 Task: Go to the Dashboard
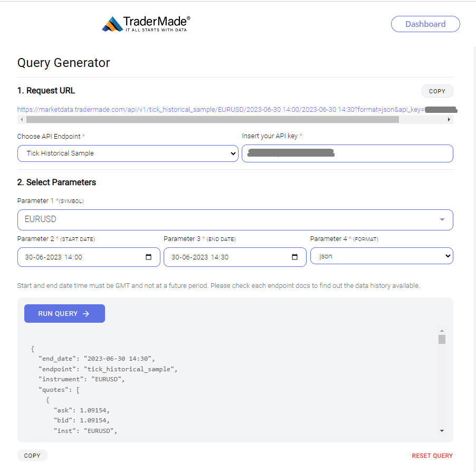click(425, 24)
